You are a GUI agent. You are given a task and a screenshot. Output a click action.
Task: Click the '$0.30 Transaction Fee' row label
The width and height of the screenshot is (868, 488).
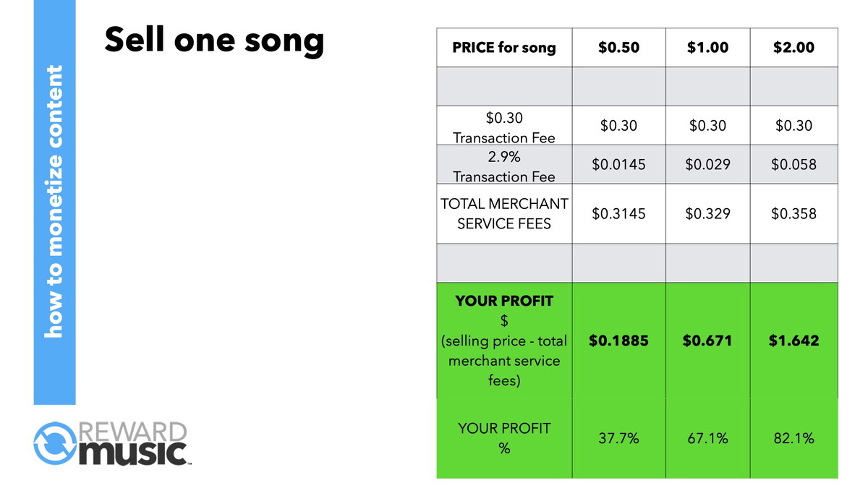pos(504,126)
